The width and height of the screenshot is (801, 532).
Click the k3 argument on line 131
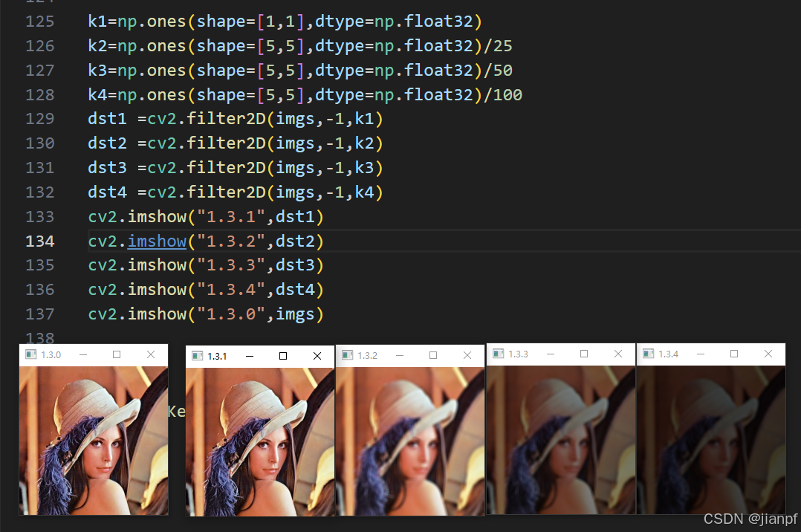[365, 168]
